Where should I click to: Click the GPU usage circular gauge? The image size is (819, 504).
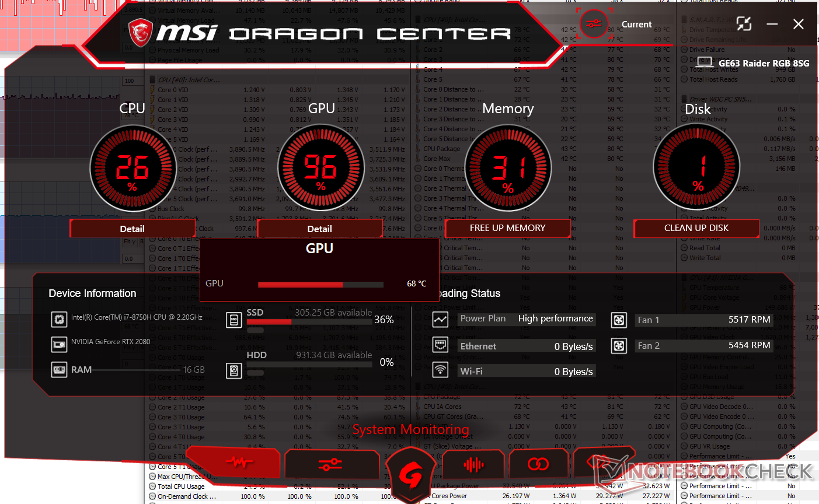320,169
